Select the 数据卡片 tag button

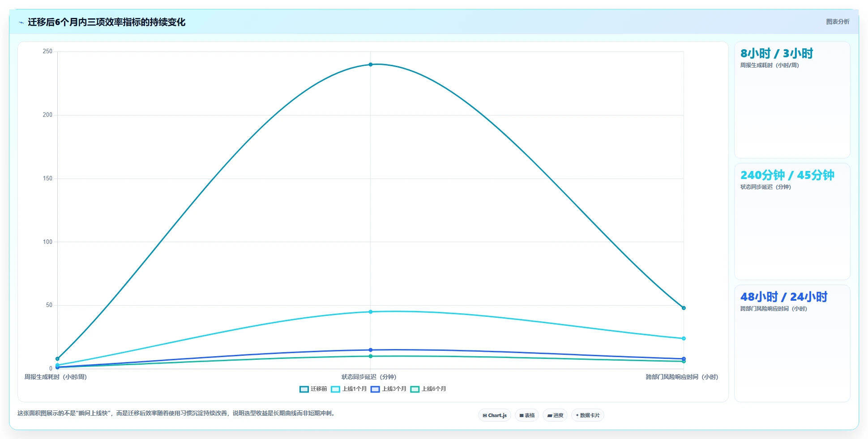(x=588, y=415)
